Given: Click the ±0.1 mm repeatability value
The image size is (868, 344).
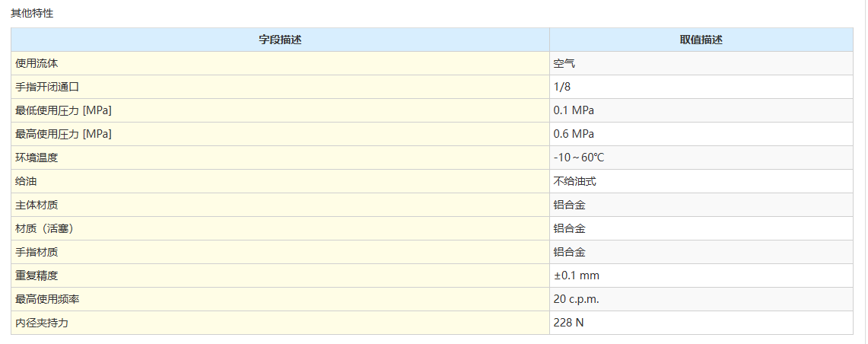Looking at the screenshot, I should pos(577,276).
